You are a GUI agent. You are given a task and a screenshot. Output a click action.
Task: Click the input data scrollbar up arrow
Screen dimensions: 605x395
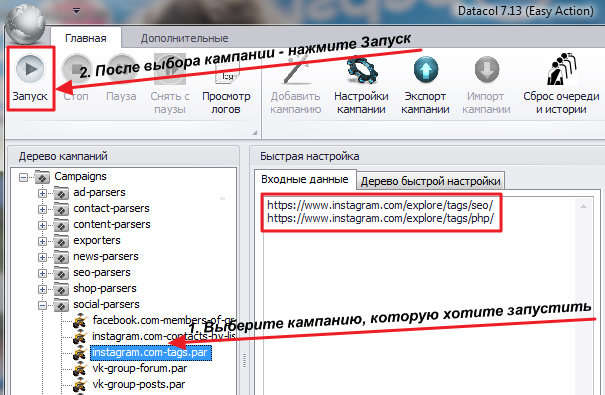(583, 207)
